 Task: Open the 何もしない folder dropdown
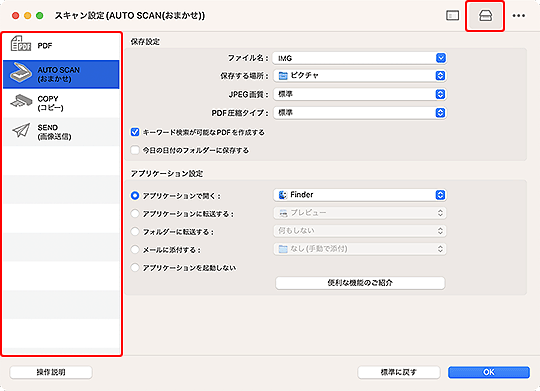tap(360, 231)
